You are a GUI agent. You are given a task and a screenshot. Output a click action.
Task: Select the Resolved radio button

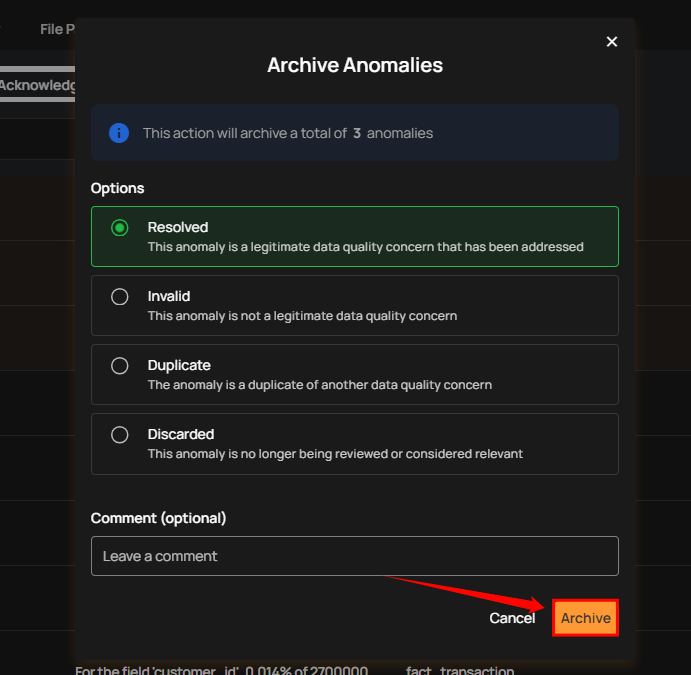(x=119, y=228)
